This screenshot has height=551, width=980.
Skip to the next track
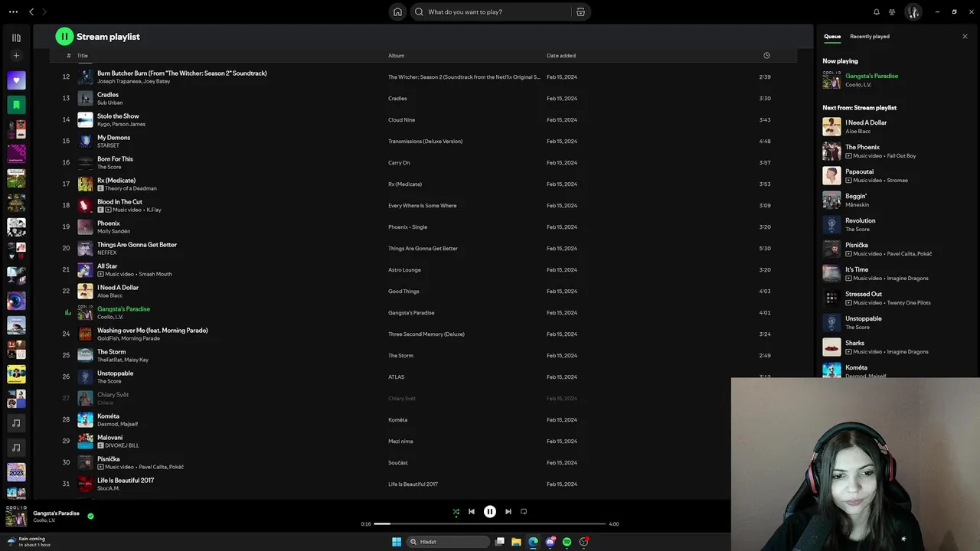coord(508,512)
